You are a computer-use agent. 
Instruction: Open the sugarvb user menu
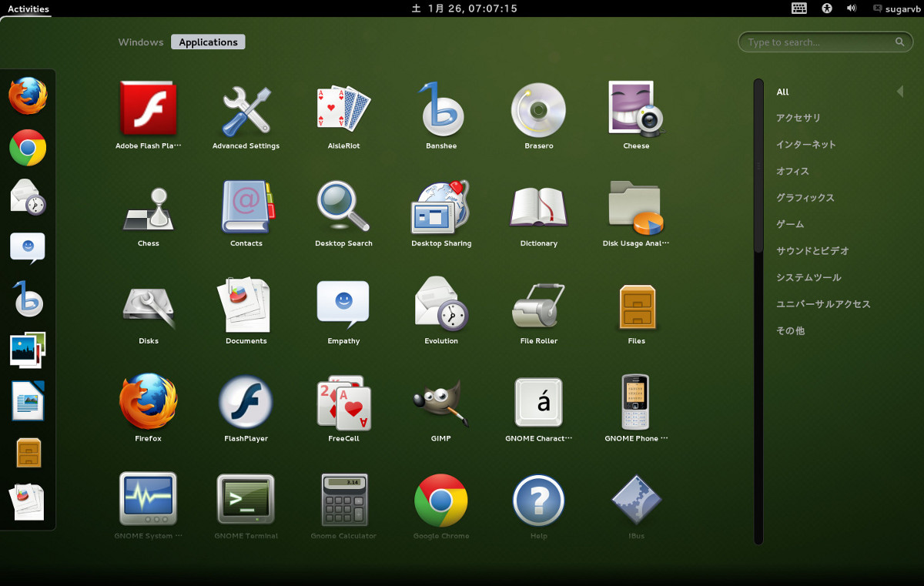click(896, 8)
